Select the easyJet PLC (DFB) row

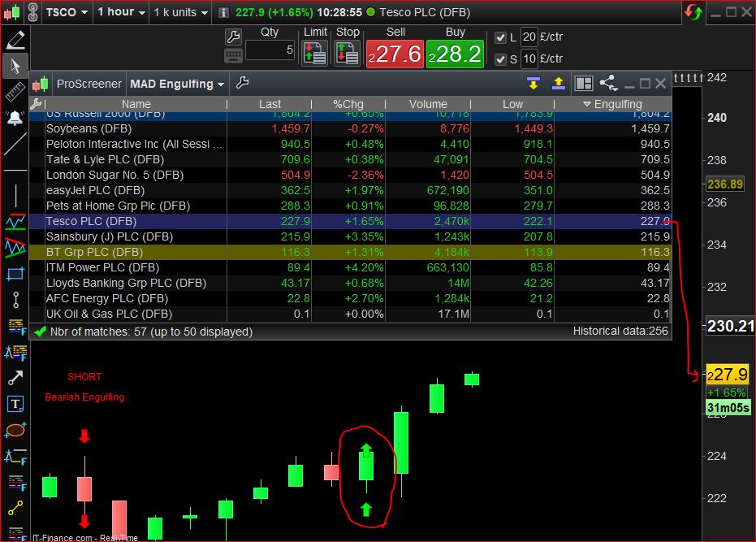351,190
